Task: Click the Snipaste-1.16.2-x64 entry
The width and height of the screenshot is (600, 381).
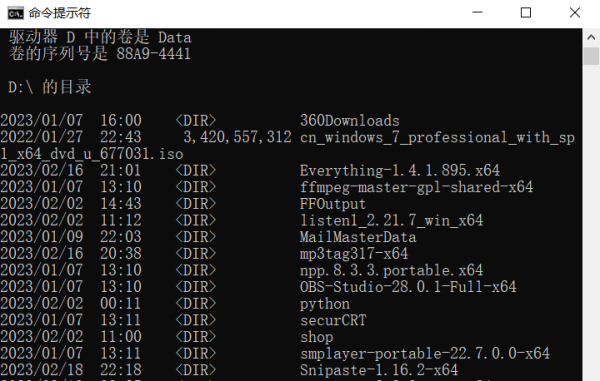Action: 379,370
